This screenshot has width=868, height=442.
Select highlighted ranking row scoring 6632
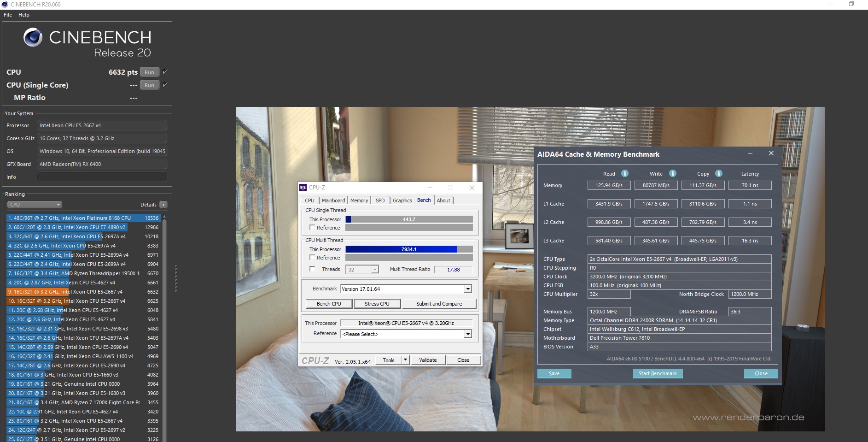(83, 292)
